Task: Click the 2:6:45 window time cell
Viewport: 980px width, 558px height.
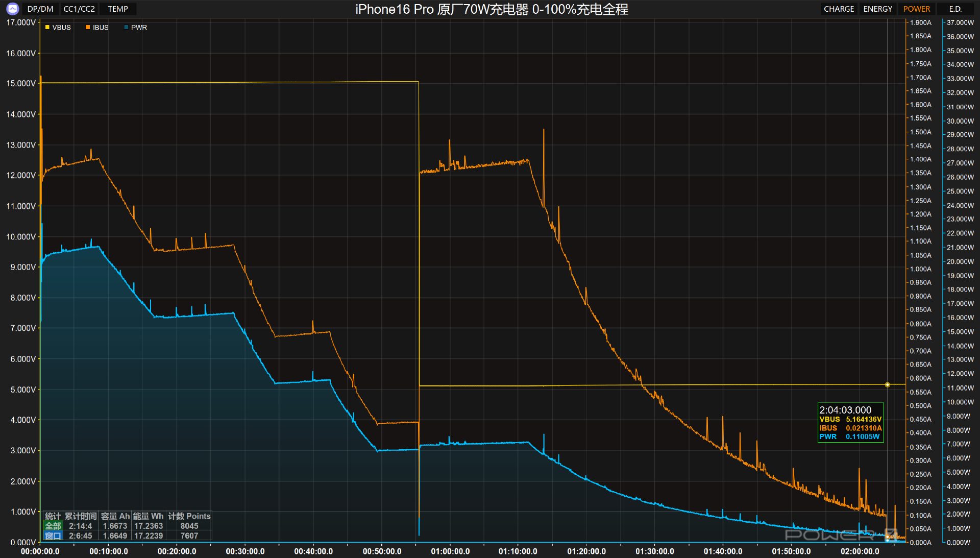Action: (x=81, y=536)
